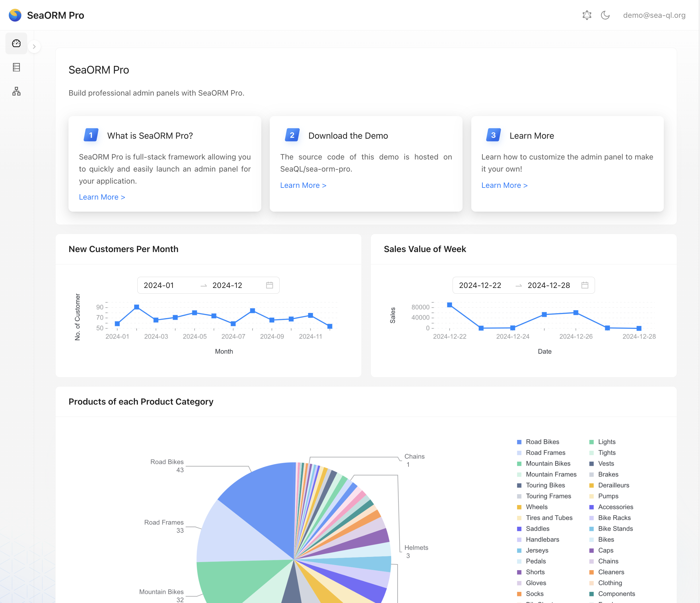Open the hierarchy diagram sidebar icon
Image resolution: width=700 pixels, height=603 pixels.
click(16, 91)
